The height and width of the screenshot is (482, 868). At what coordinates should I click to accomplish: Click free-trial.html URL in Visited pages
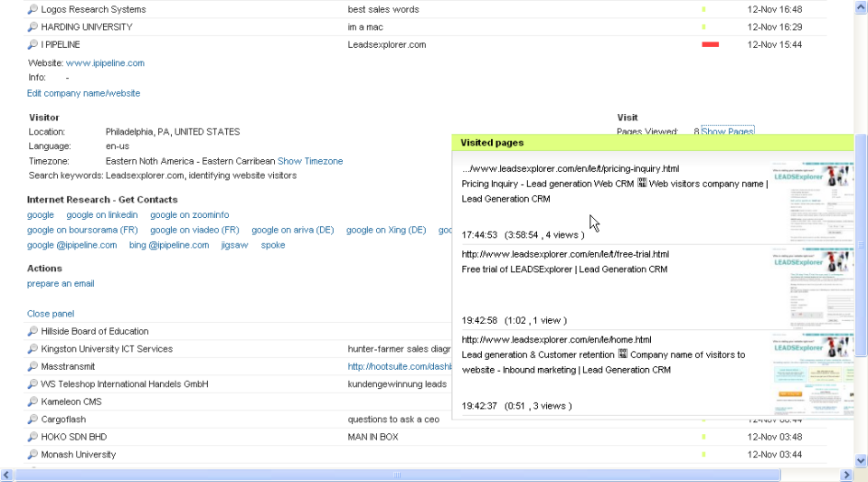(565, 254)
